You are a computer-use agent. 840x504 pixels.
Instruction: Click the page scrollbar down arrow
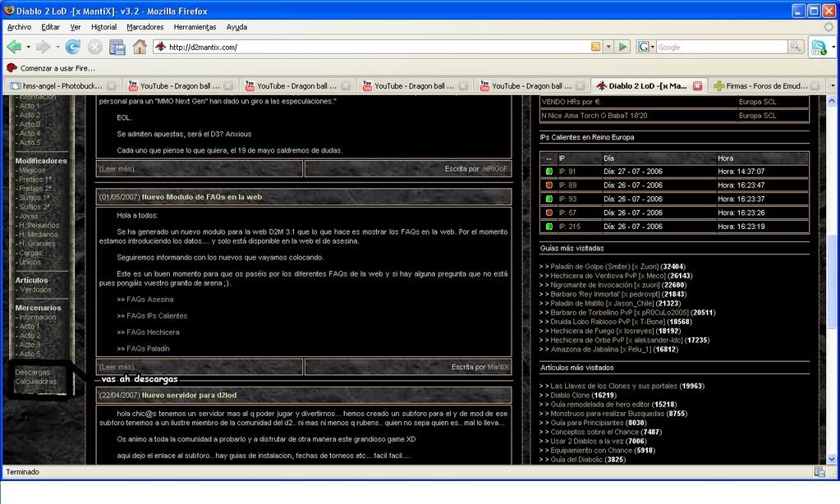832,459
